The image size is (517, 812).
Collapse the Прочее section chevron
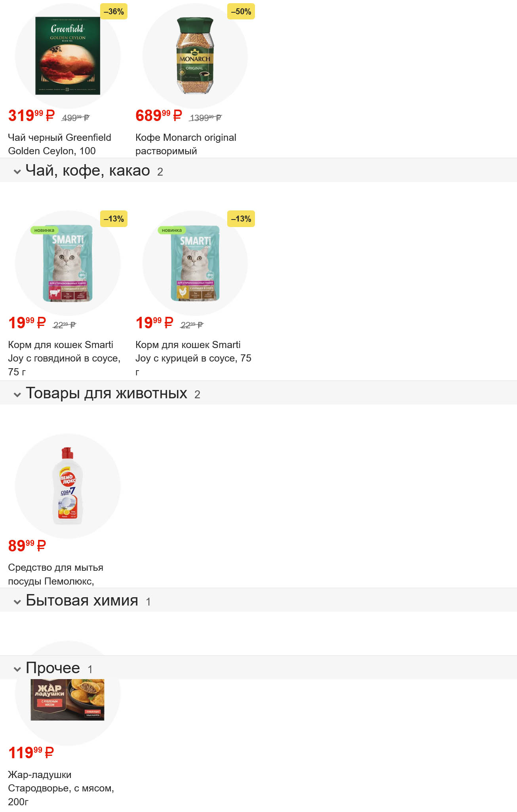pyautogui.click(x=17, y=669)
